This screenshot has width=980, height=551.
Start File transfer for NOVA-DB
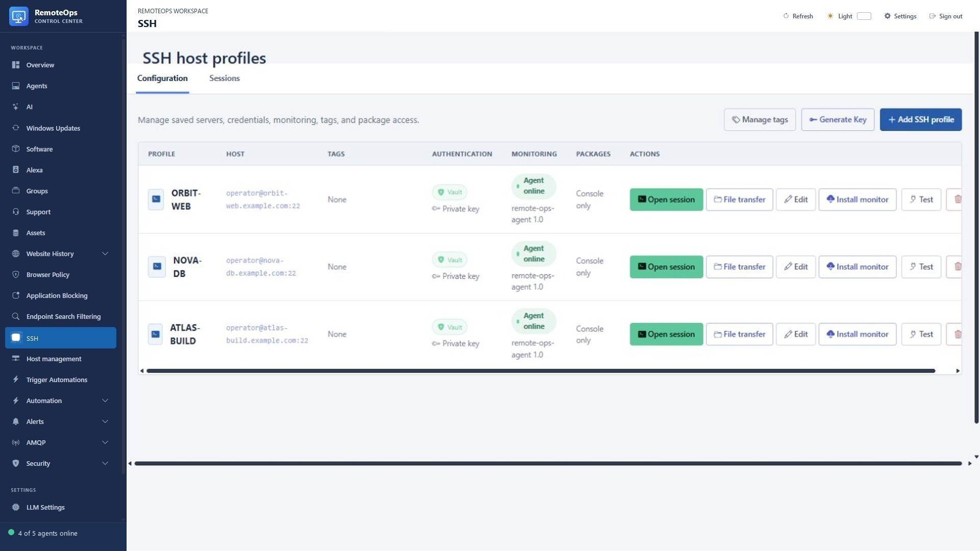click(740, 267)
